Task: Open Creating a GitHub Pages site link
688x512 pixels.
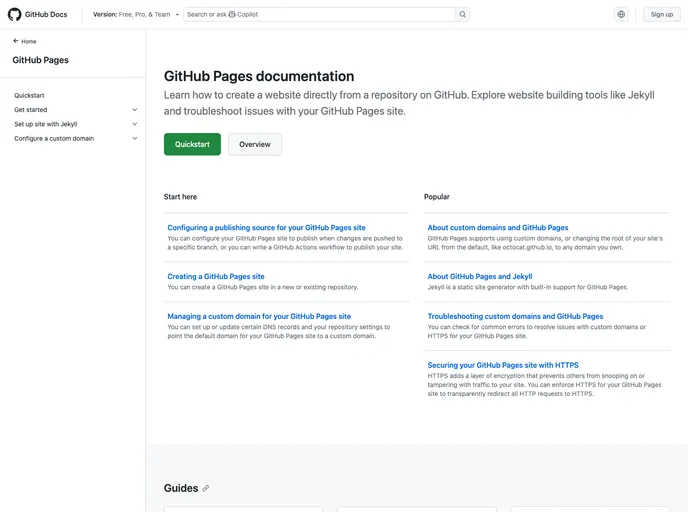Action: [x=216, y=276]
